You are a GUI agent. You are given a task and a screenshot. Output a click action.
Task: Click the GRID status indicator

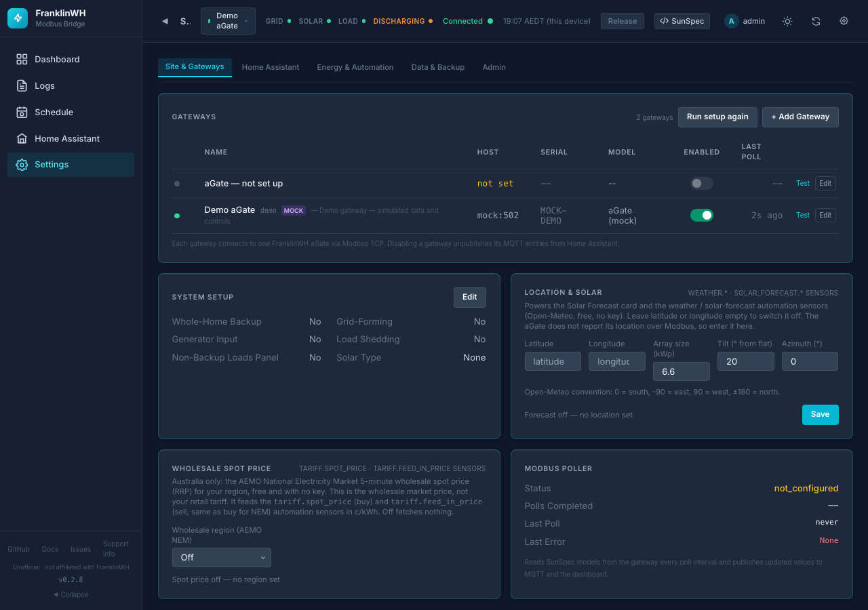[x=278, y=21]
